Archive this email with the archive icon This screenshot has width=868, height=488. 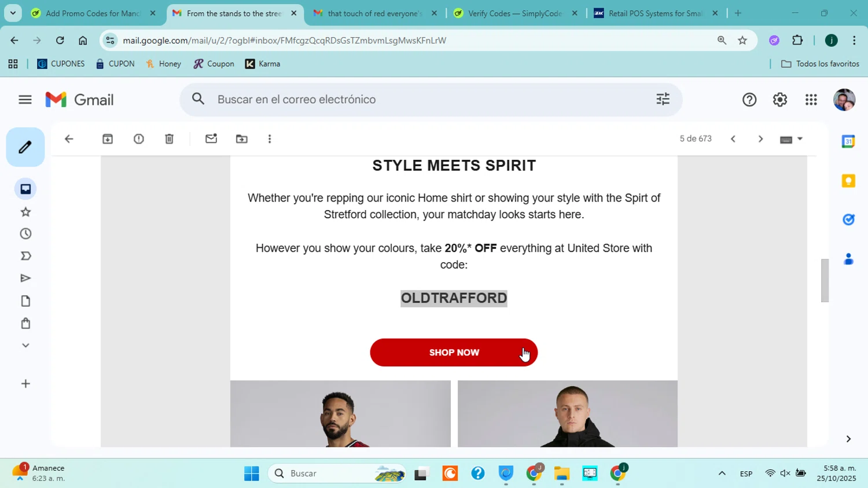click(108, 139)
